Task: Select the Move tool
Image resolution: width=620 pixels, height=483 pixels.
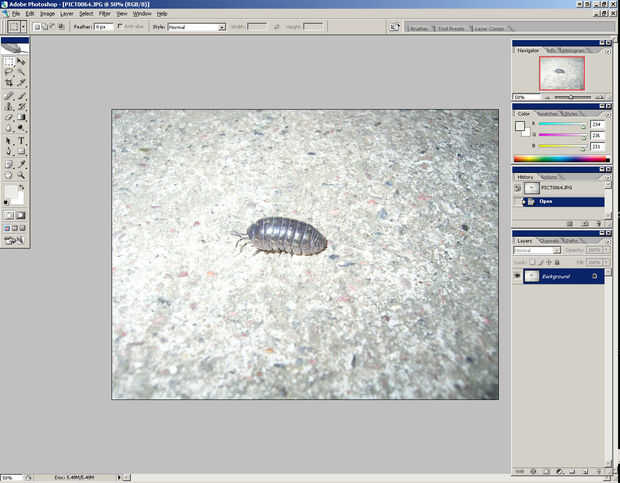Action: [x=21, y=61]
